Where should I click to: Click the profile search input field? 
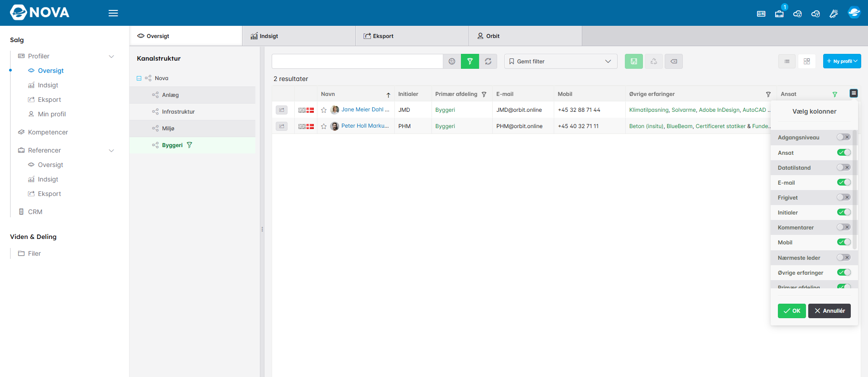(x=357, y=61)
